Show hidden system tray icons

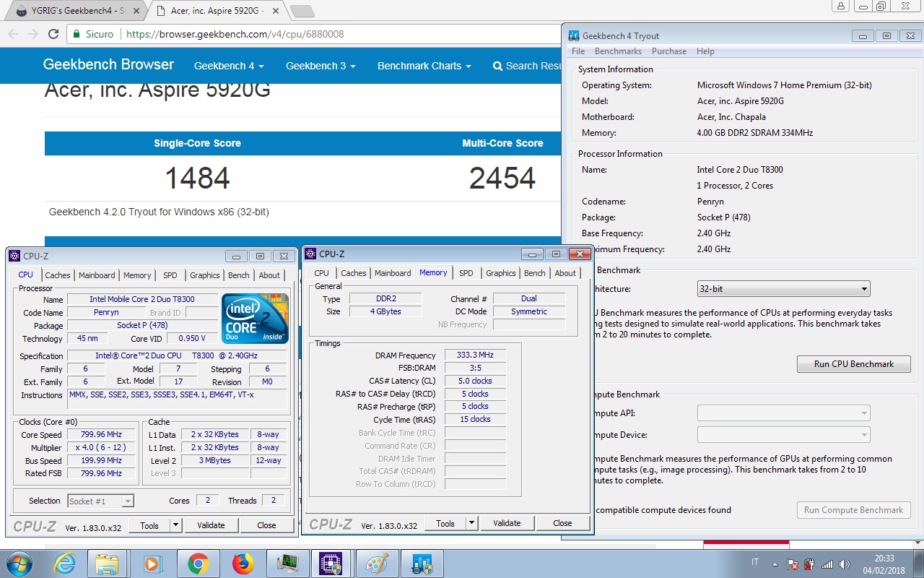[x=775, y=564]
